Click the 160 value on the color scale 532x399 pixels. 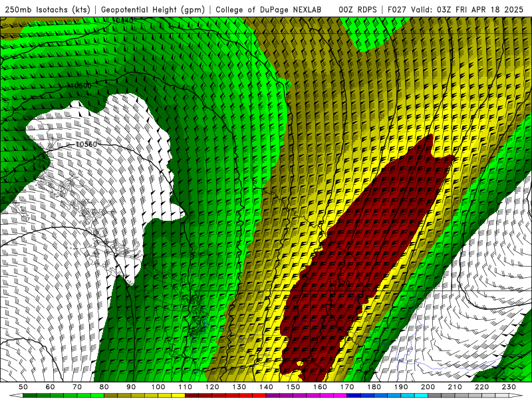tap(320, 387)
